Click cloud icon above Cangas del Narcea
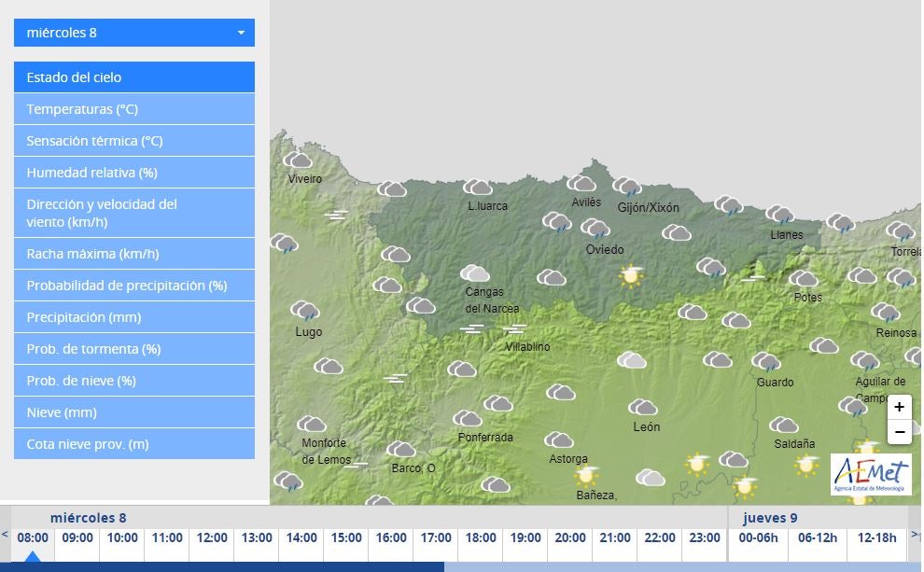924x572 pixels. coord(475,273)
